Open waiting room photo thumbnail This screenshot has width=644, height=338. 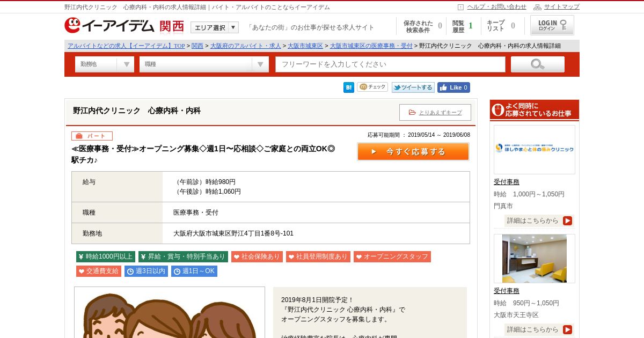535,259
